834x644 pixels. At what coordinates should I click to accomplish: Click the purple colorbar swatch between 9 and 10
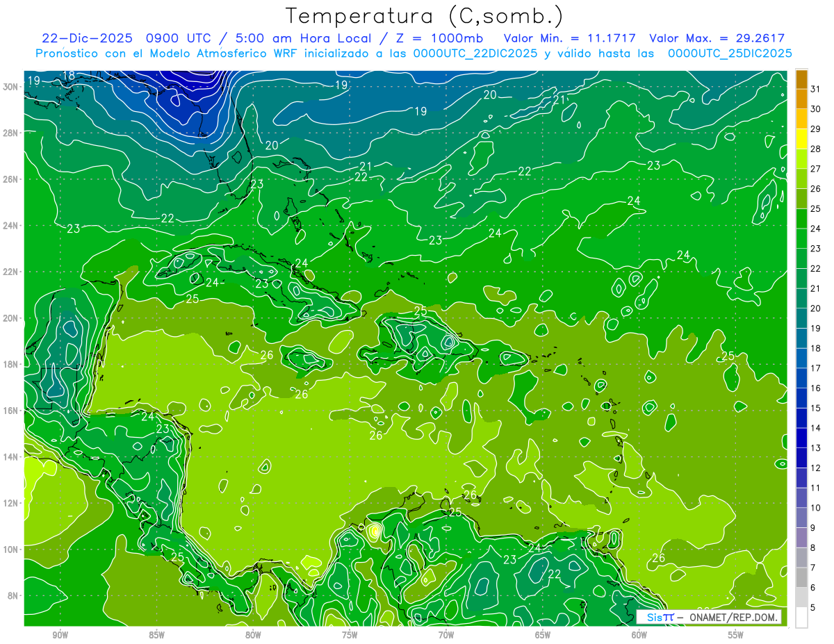click(x=801, y=518)
